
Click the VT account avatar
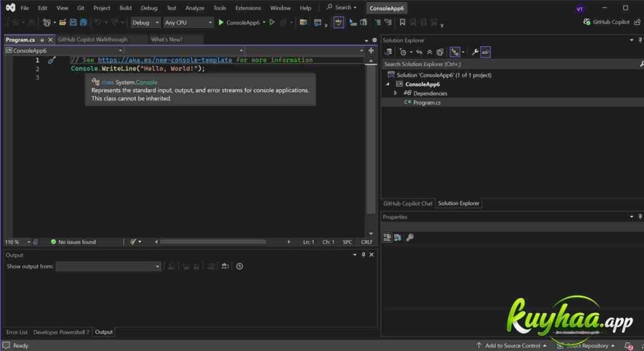[x=579, y=9]
